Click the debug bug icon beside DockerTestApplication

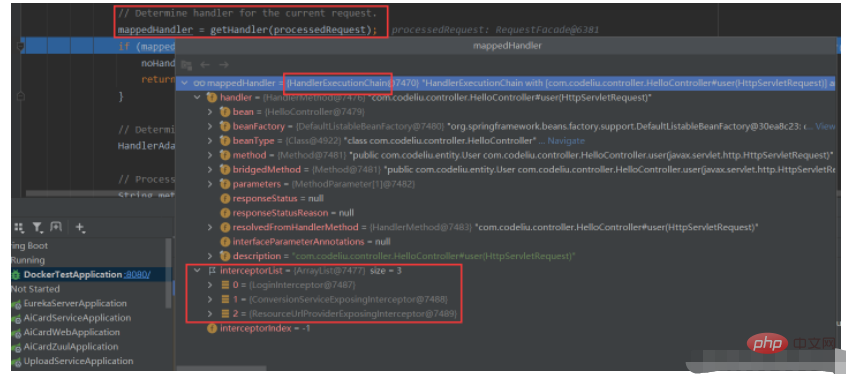coord(16,275)
